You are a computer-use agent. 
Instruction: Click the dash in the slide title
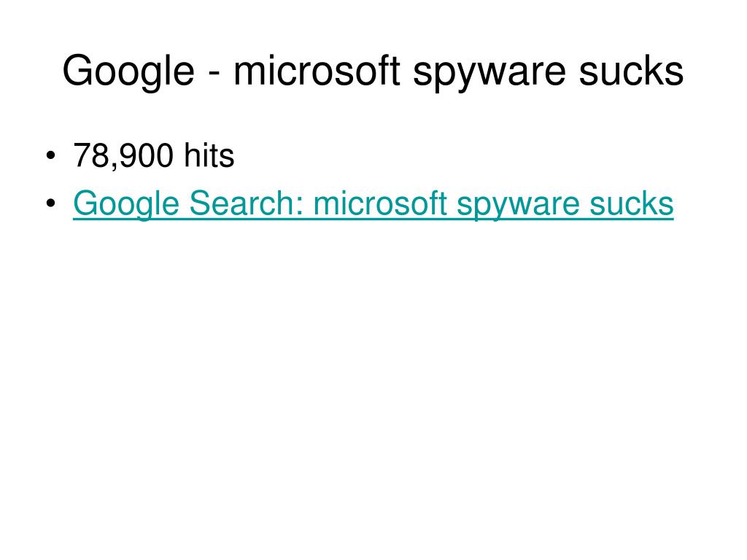click(214, 74)
